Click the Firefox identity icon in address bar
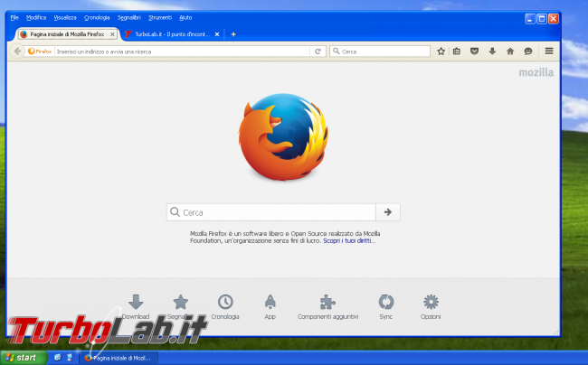This screenshot has height=365, width=588. point(40,51)
